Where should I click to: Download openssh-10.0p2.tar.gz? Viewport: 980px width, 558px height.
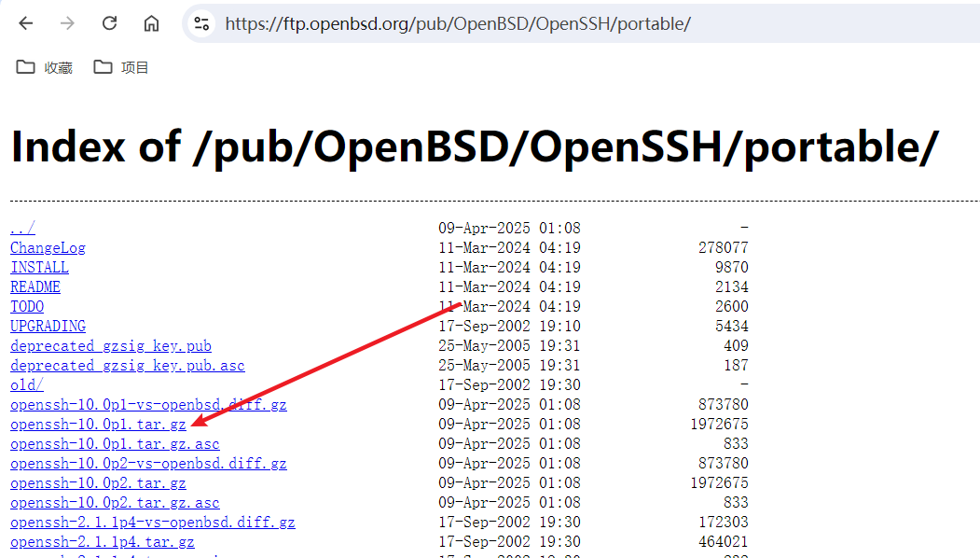[98, 483]
